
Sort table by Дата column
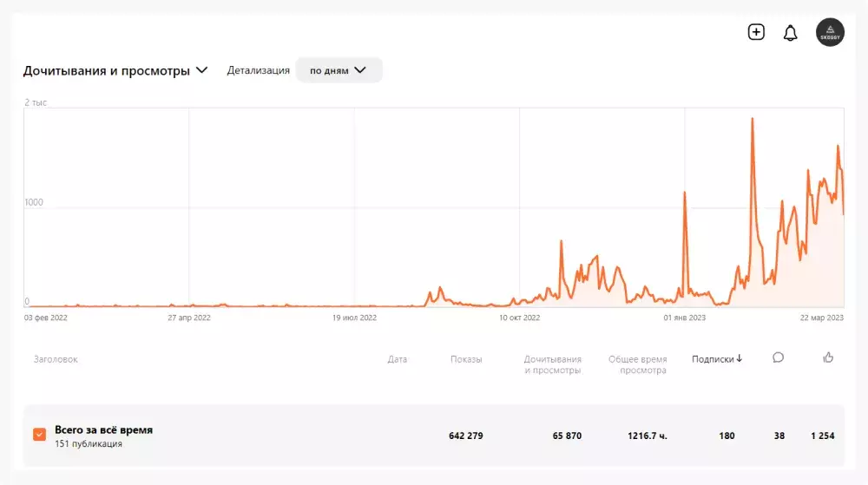point(397,359)
